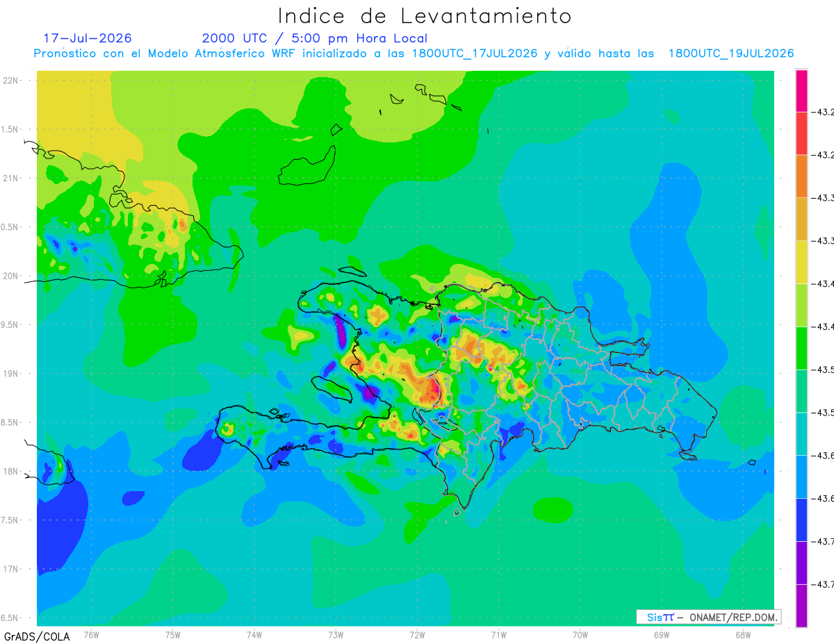
Task: Select the sea-green legend swatch
Action: (801, 391)
